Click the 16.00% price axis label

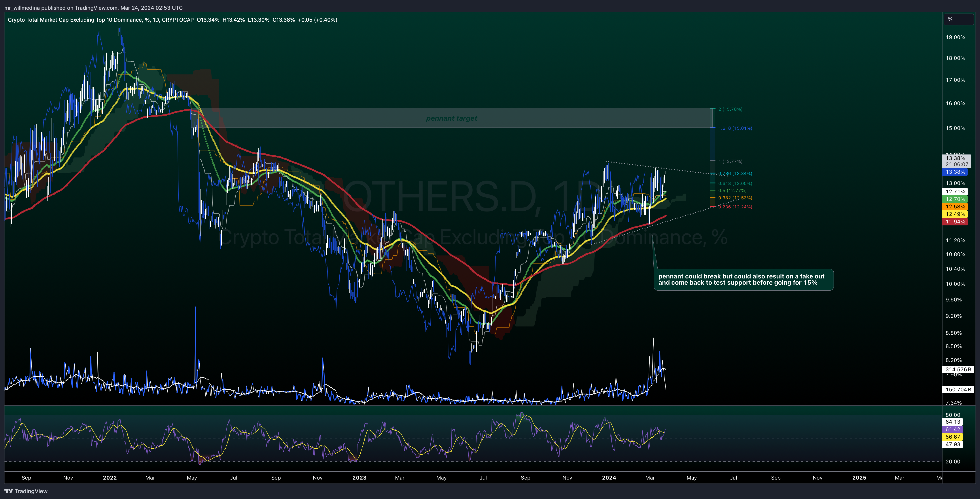(x=955, y=103)
